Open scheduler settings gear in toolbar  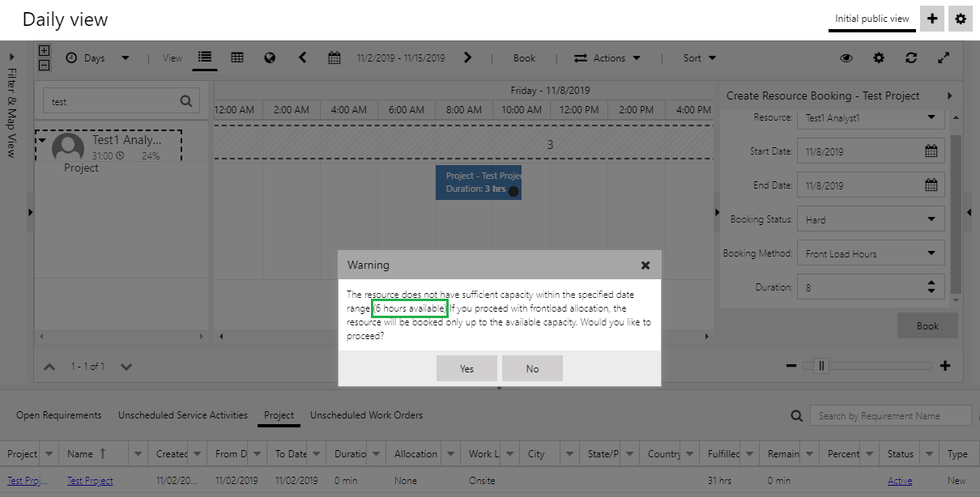pos(879,57)
